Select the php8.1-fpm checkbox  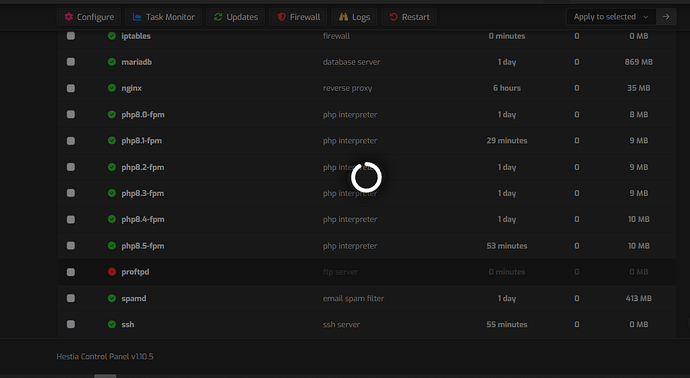click(x=70, y=141)
